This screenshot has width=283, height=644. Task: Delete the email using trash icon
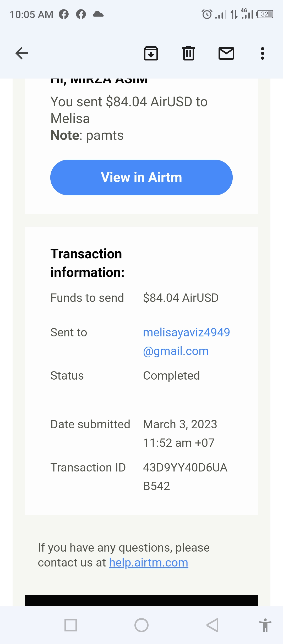188,53
